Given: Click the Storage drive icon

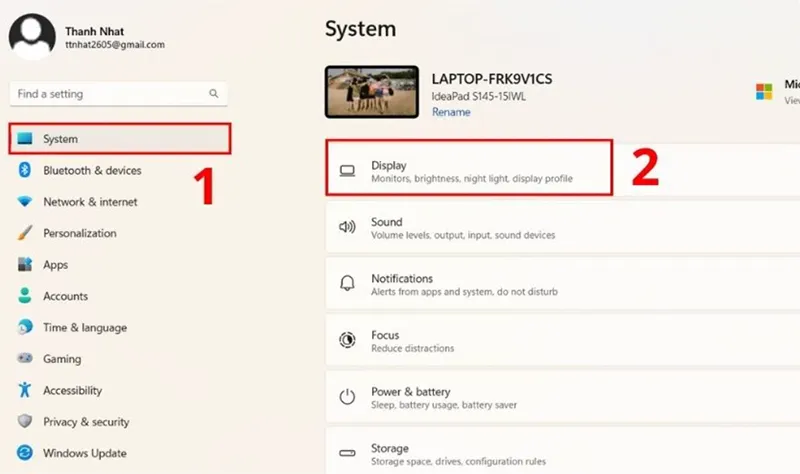Looking at the screenshot, I should (x=347, y=453).
